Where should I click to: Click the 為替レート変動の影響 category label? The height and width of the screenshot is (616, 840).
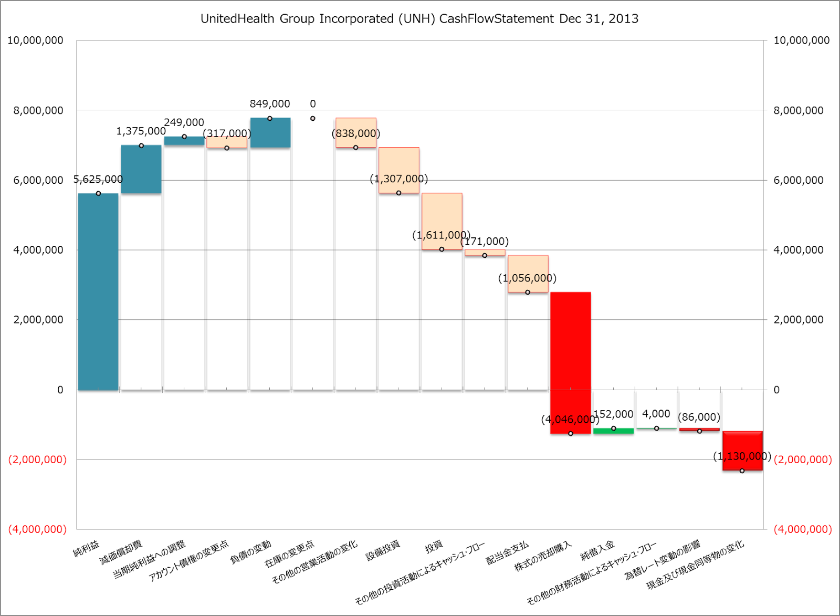663,560
